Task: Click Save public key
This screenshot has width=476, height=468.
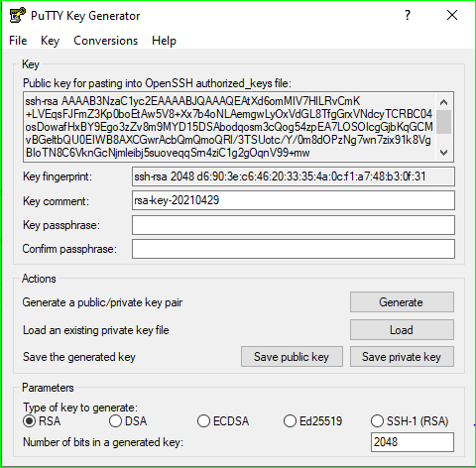Action: [x=292, y=357]
